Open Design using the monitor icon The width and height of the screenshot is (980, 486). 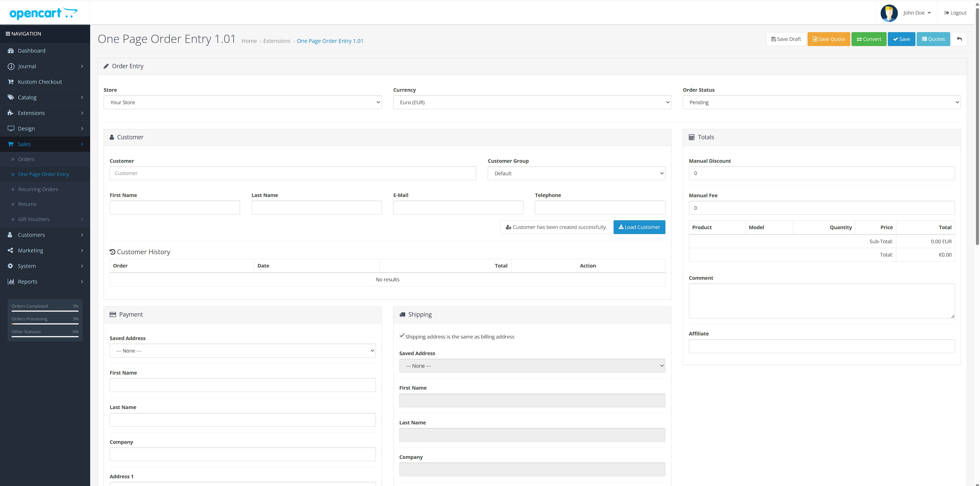click(11, 128)
